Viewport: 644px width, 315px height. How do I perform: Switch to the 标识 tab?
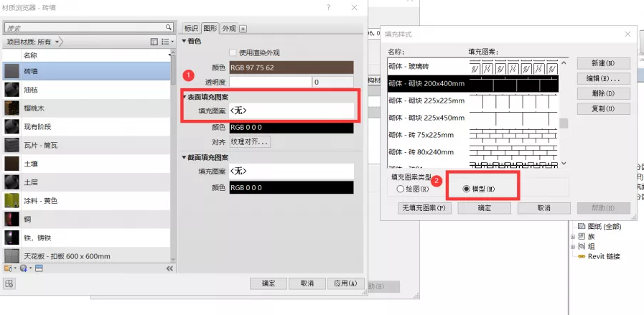click(191, 29)
